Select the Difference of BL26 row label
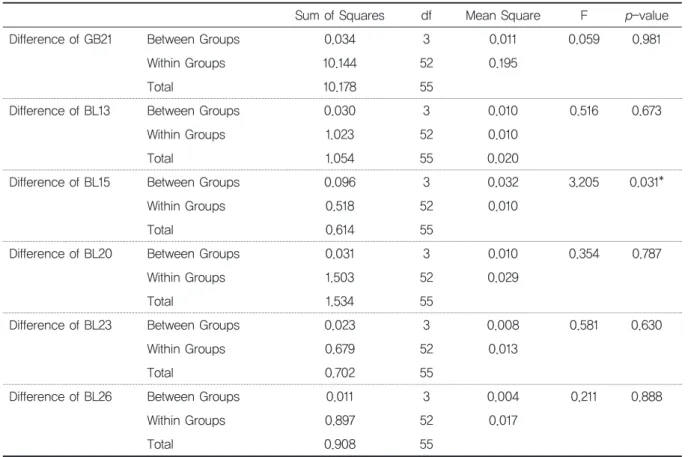Viewport: 688px width, 457px height. point(61,397)
